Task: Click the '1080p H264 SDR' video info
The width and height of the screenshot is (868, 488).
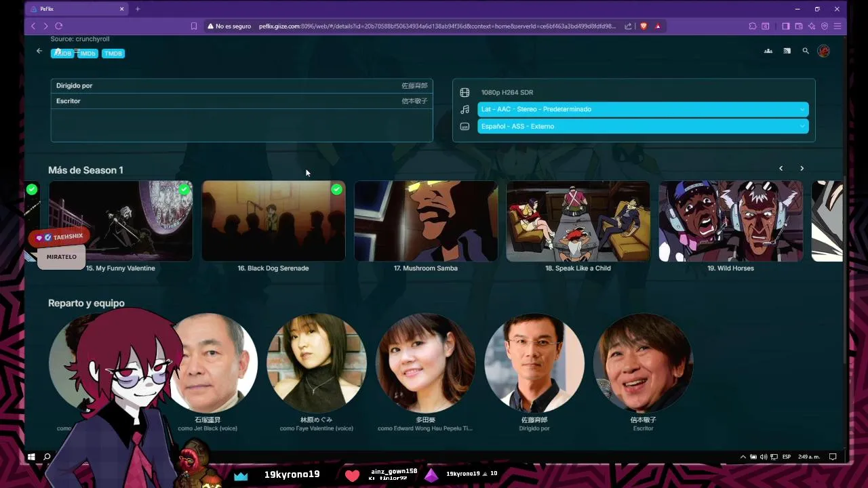Action: pyautogui.click(x=507, y=92)
